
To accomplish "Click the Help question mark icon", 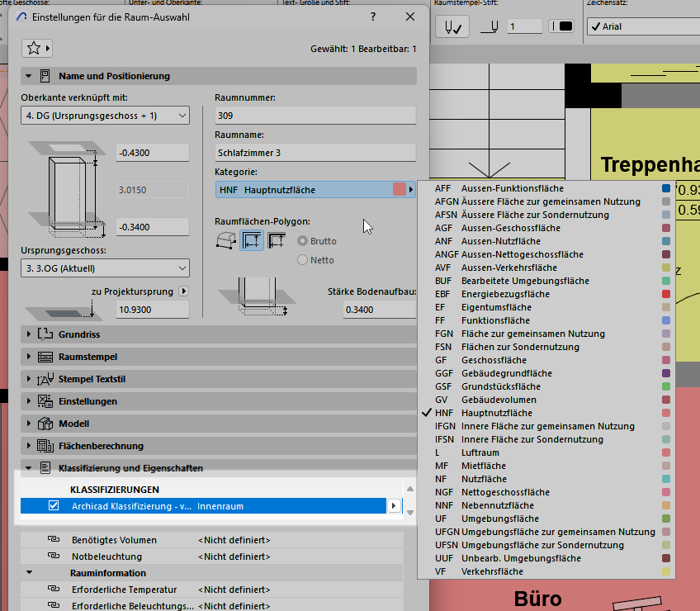I will (373, 17).
